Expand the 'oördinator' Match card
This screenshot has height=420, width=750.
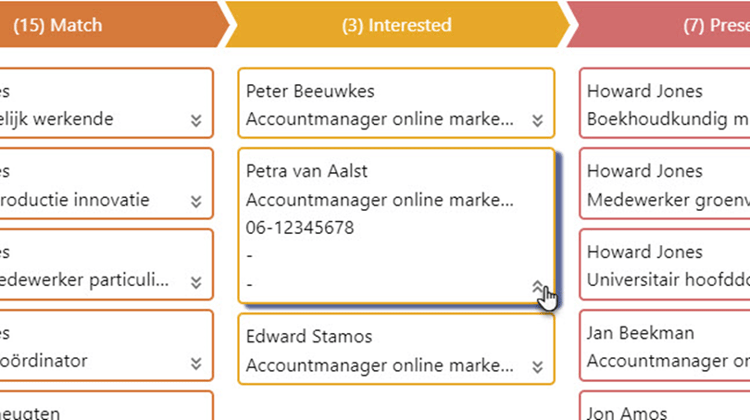pos(196,364)
